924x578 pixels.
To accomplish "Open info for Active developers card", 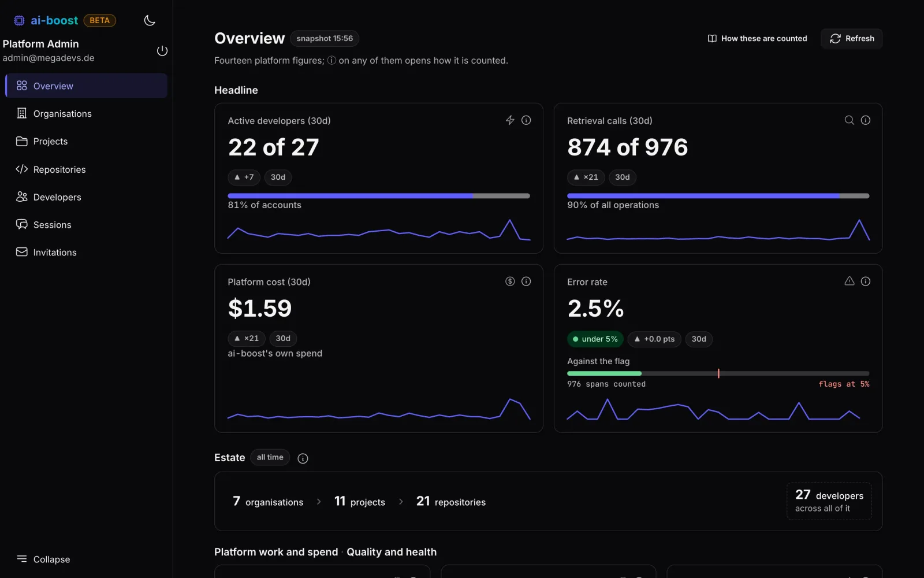I will pos(526,120).
